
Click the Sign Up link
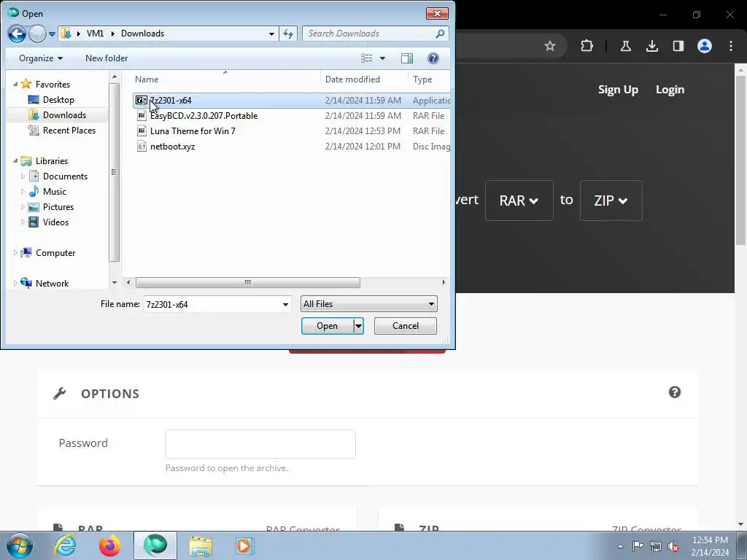point(618,90)
